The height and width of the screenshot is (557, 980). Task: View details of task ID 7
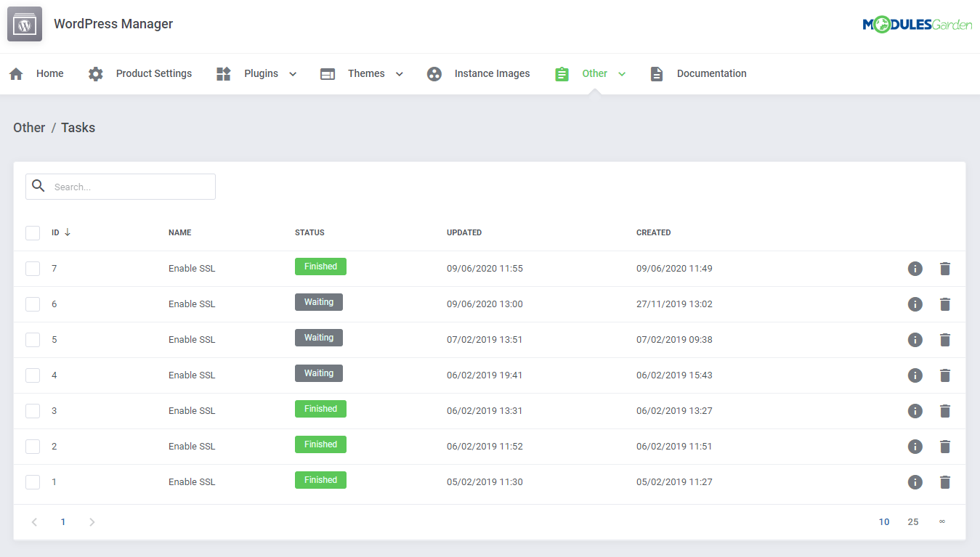click(915, 268)
